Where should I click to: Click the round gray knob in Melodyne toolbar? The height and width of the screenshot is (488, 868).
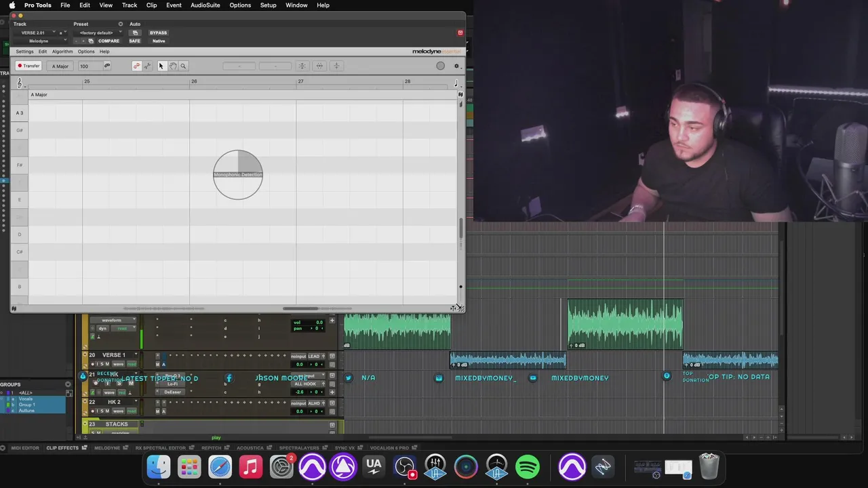[440, 66]
